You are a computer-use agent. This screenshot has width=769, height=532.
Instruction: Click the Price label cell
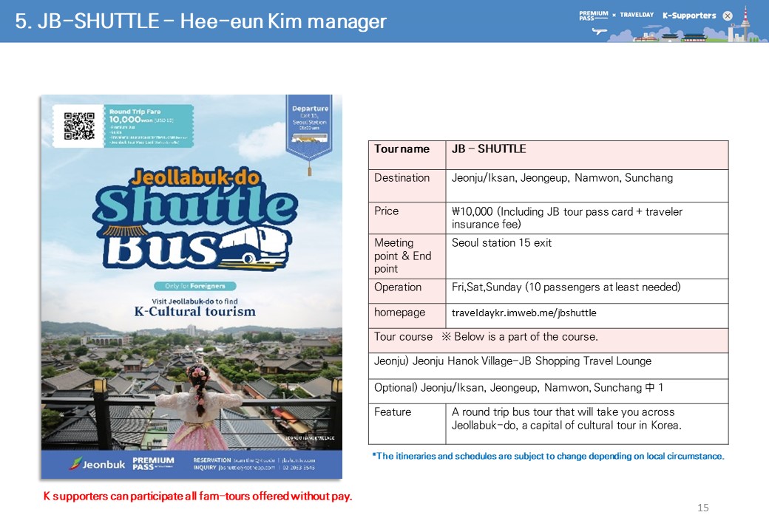(407, 218)
